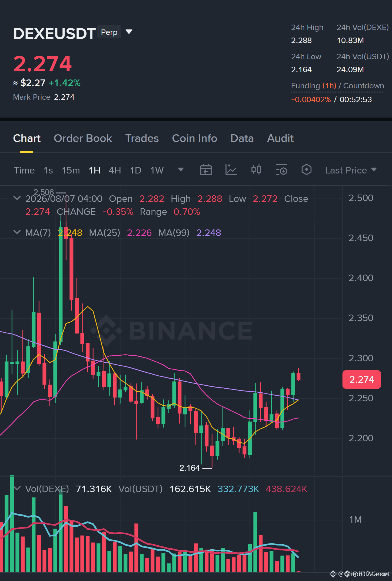Collapse the MA indicator legend
Image resolution: width=392 pixels, height=581 pixels.
(17, 232)
